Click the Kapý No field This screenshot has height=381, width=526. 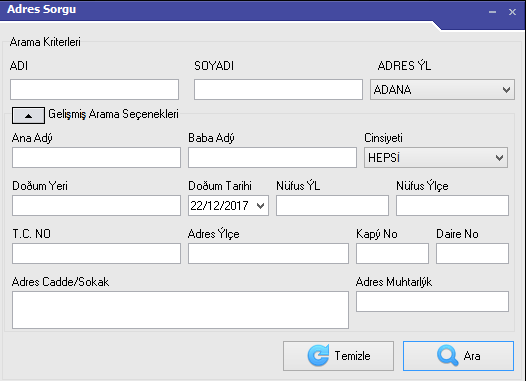click(392, 253)
